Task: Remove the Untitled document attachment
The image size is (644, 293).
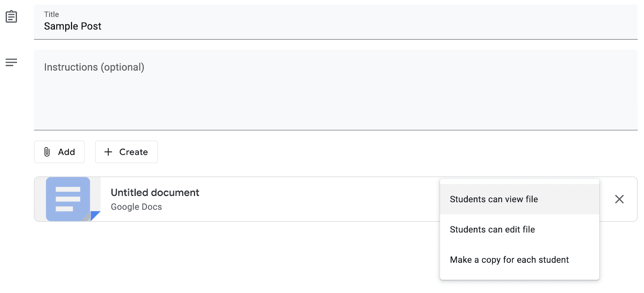Action: click(619, 199)
